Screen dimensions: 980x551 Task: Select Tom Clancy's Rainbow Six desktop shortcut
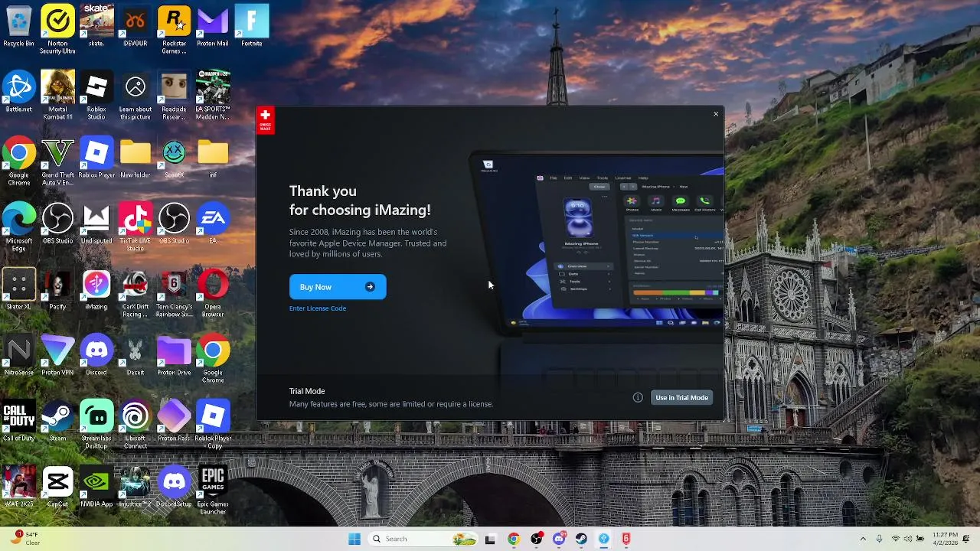tap(174, 293)
